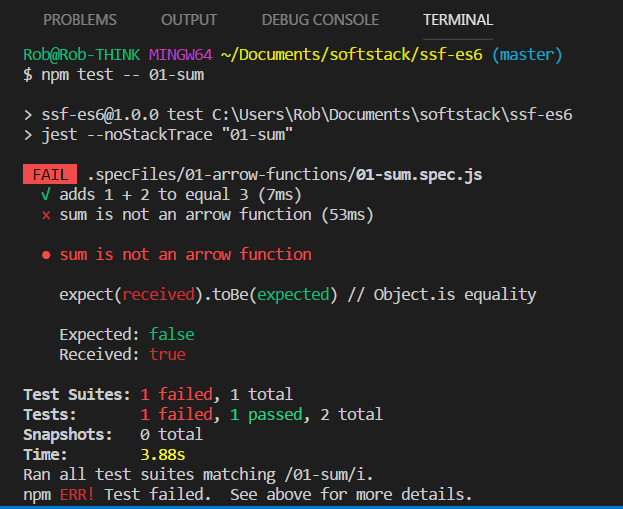Click the C:\Users\Rob\Documents\softstack\ssf-es6 path
The width and height of the screenshot is (623, 509).
[x=392, y=115]
